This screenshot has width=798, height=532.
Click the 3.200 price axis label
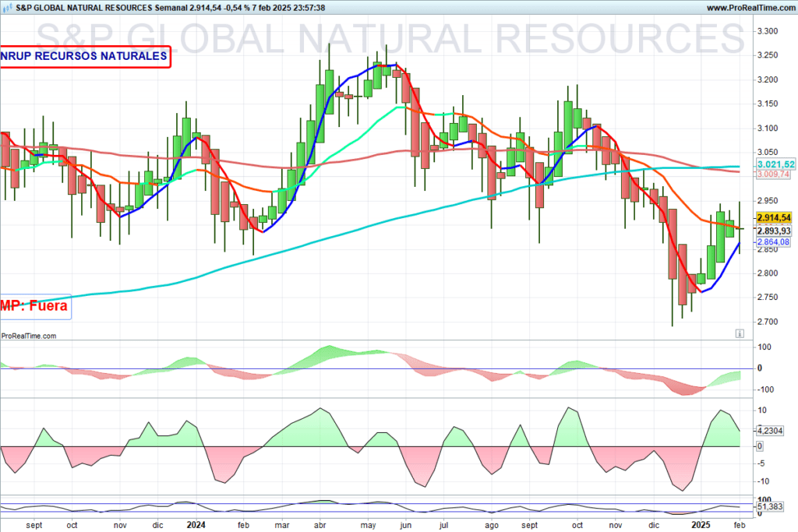[768, 79]
